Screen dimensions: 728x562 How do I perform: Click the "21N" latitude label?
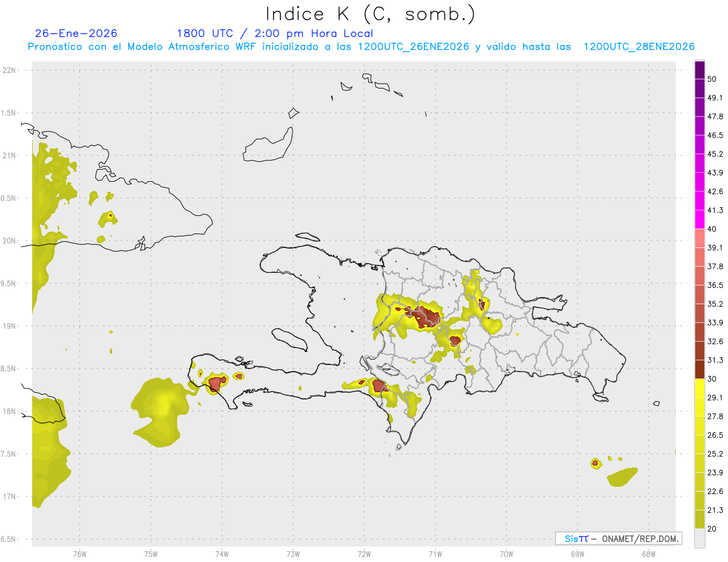pyautogui.click(x=10, y=155)
